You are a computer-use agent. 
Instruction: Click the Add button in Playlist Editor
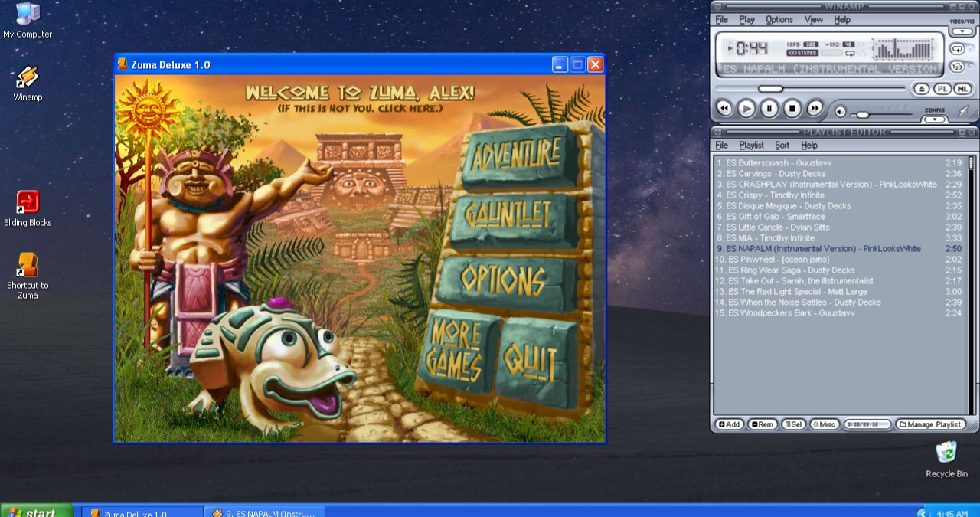pos(729,424)
